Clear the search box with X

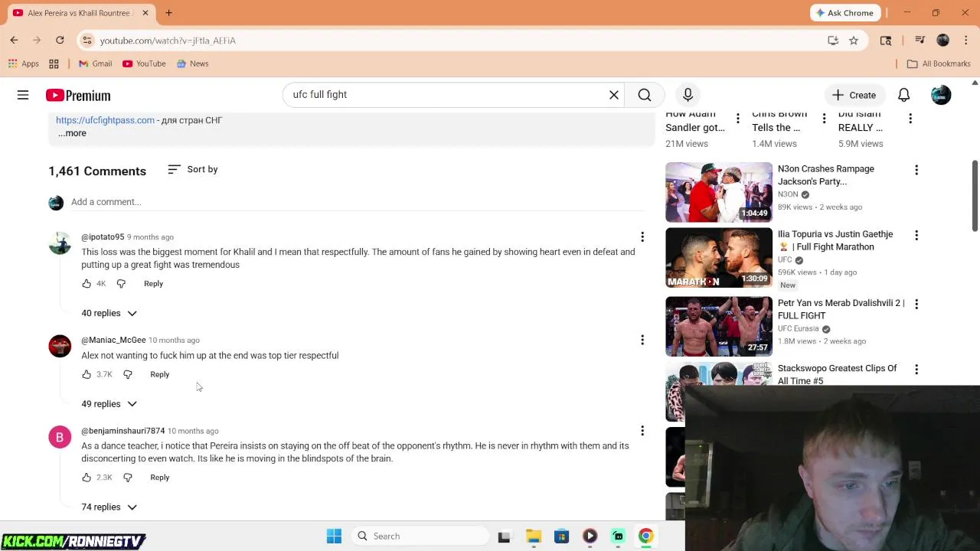614,95
